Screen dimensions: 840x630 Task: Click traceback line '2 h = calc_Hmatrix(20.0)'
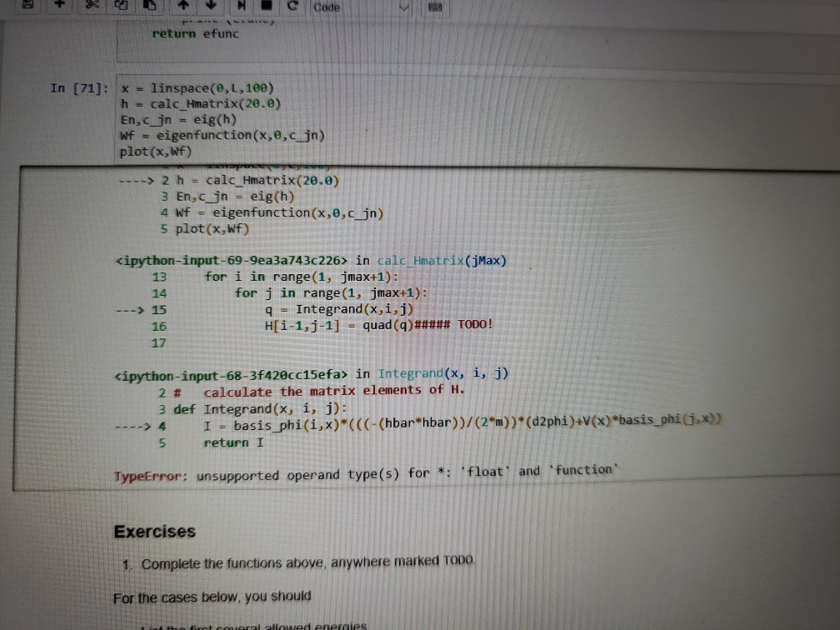click(x=250, y=181)
